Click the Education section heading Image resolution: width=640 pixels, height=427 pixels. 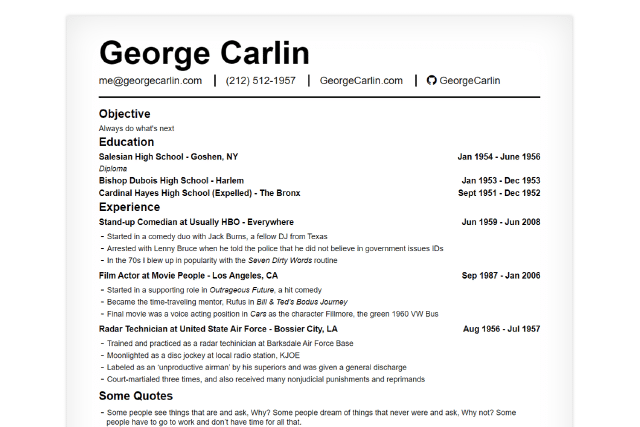[126, 142]
